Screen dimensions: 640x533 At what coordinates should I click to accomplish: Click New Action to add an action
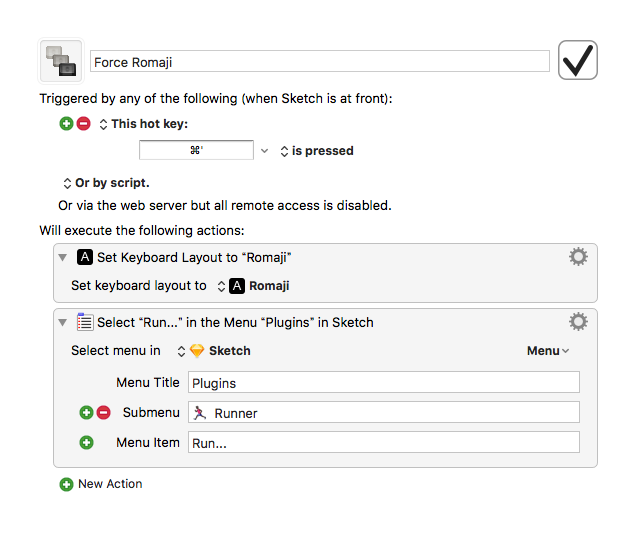coord(100,484)
